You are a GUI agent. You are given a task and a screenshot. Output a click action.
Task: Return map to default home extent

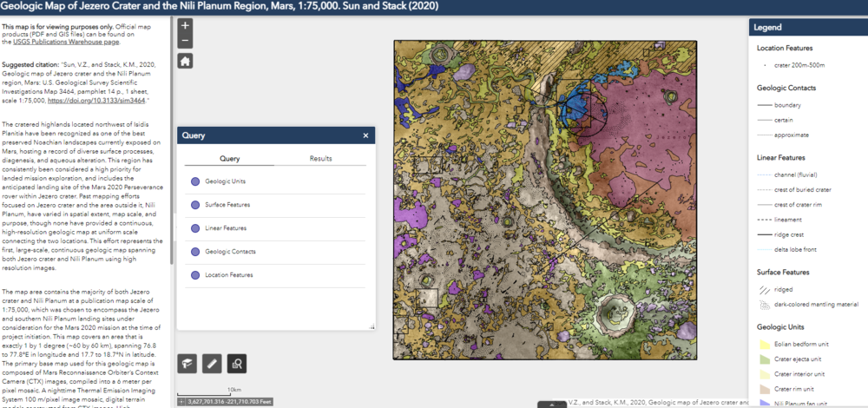[x=185, y=62]
